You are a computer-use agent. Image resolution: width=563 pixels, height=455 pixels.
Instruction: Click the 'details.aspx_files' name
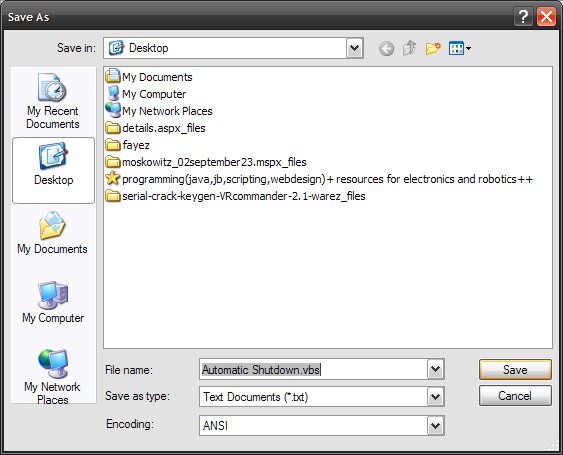164,128
